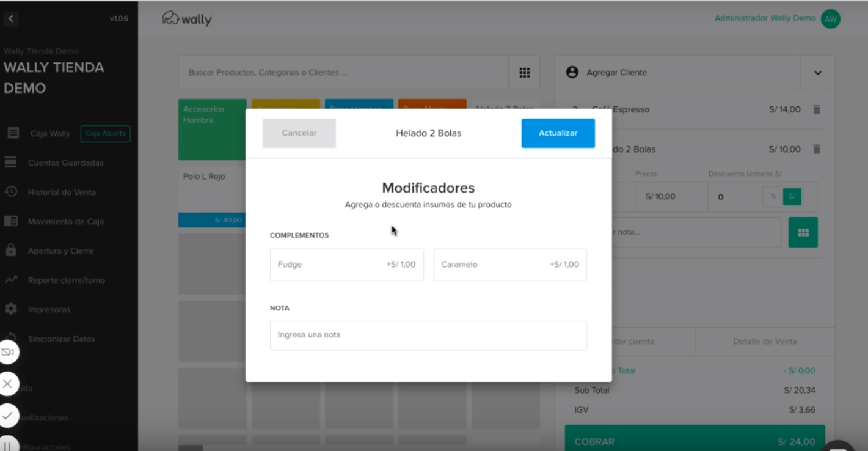Select soles S/ discount type
Viewport: 868px width, 451px height.
click(x=792, y=197)
